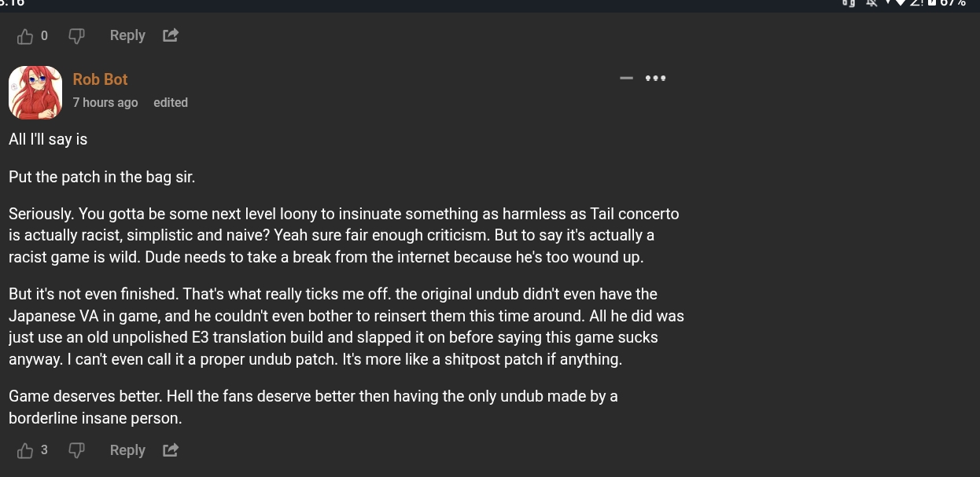Image resolution: width=980 pixels, height=477 pixels.
Task: Downvote the comment above Rob Bot's
Action: 76,36
